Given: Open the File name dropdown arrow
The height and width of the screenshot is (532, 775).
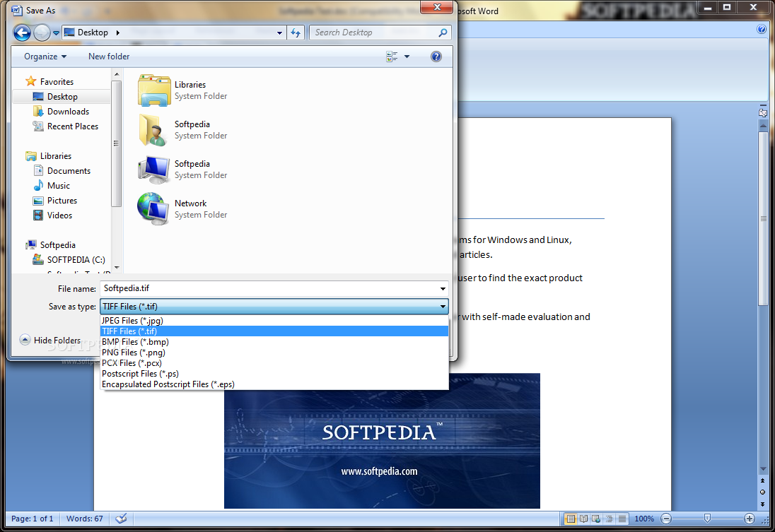Looking at the screenshot, I should coord(443,288).
